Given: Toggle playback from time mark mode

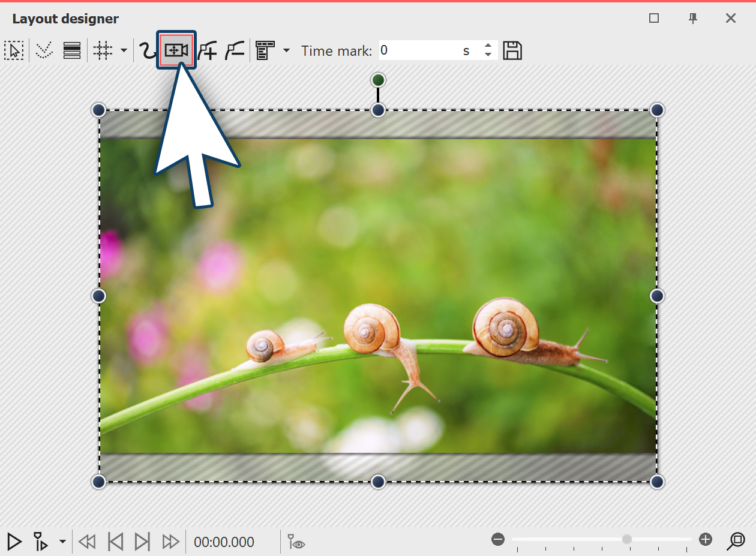Looking at the screenshot, I should (x=40, y=542).
